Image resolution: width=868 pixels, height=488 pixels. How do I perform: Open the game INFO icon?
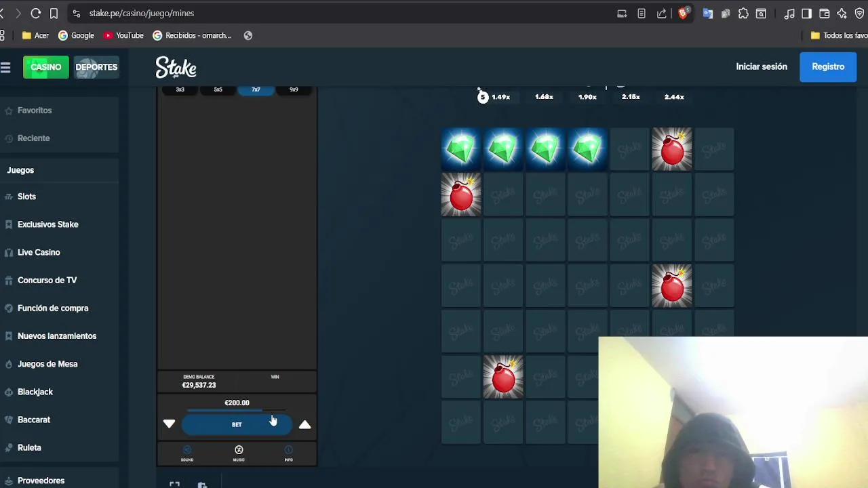tap(288, 453)
